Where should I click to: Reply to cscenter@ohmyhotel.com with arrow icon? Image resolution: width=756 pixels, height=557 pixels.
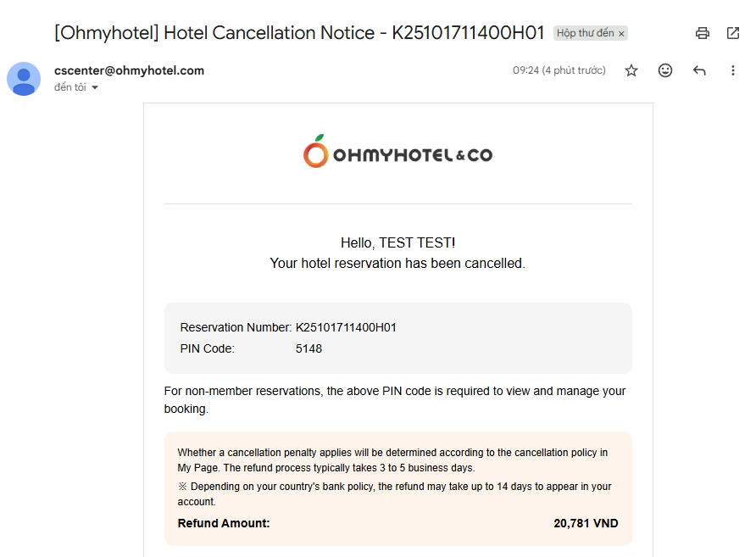(x=699, y=70)
